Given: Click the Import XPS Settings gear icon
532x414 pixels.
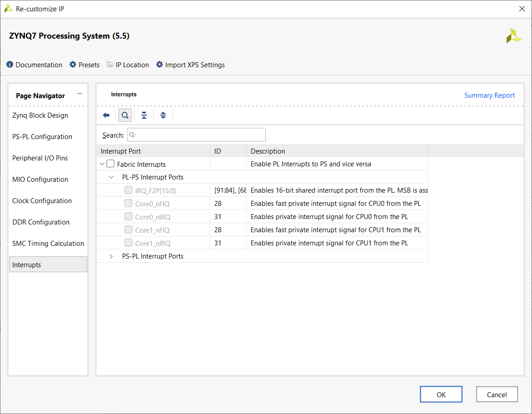Looking at the screenshot, I should click(159, 65).
